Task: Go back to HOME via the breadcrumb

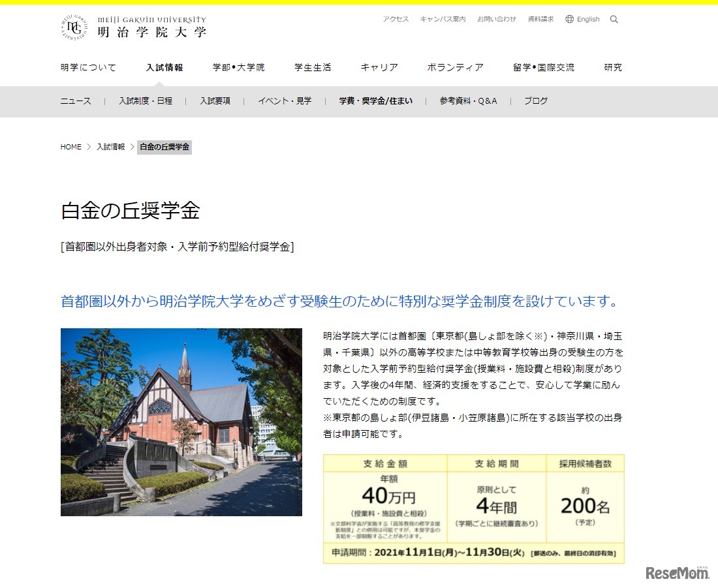Action: (x=70, y=147)
